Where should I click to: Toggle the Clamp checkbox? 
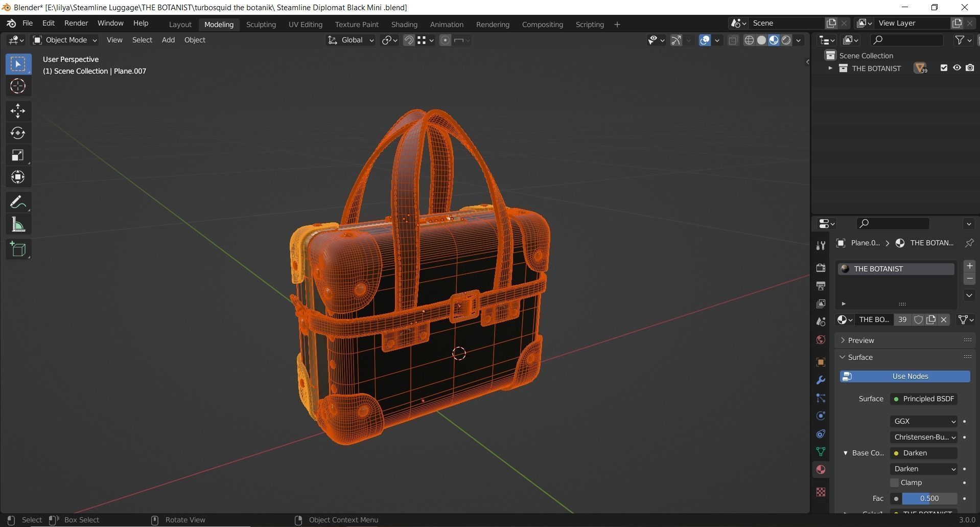[895, 483]
